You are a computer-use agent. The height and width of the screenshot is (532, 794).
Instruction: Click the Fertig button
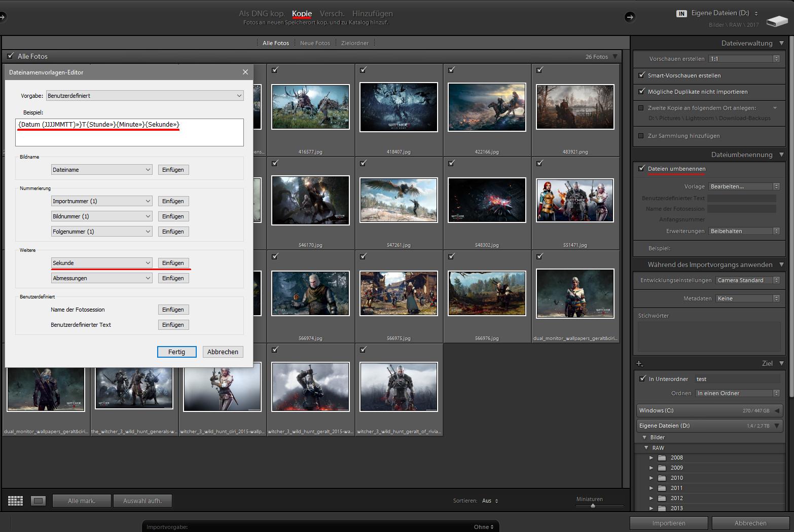click(x=176, y=352)
